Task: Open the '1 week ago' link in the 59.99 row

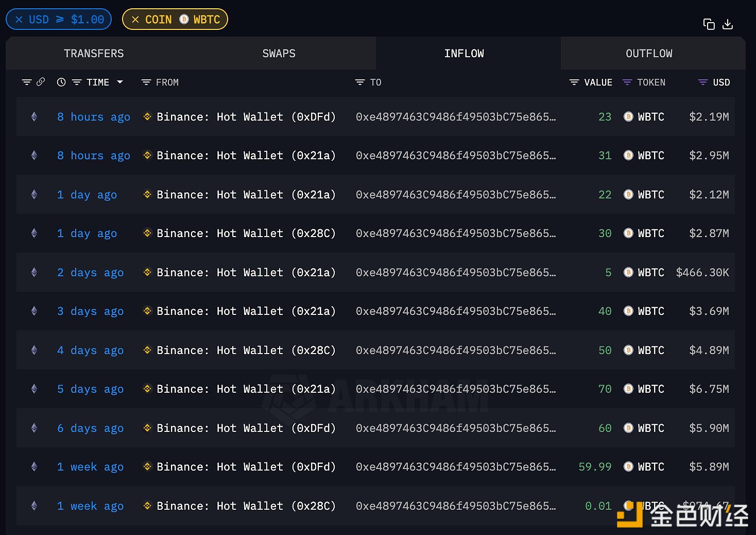Action: click(90, 467)
